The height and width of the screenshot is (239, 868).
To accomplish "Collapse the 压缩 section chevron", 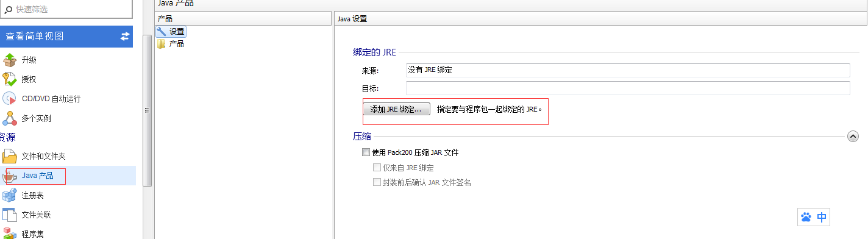I will [x=853, y=137].
